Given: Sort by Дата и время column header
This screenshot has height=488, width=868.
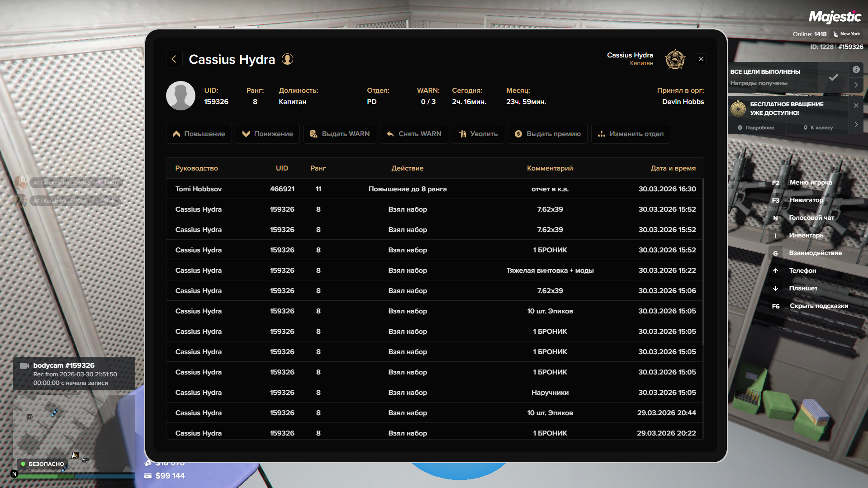Looking at the screenshot, I should tap(673, 168).
